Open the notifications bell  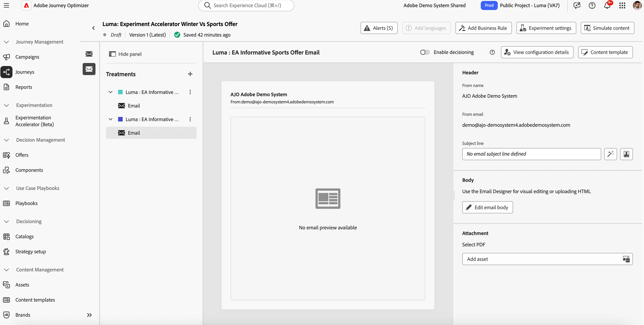pos(607,5)
